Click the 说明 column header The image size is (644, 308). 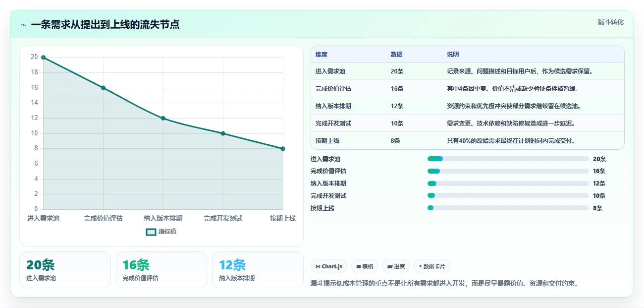point(453,55)
